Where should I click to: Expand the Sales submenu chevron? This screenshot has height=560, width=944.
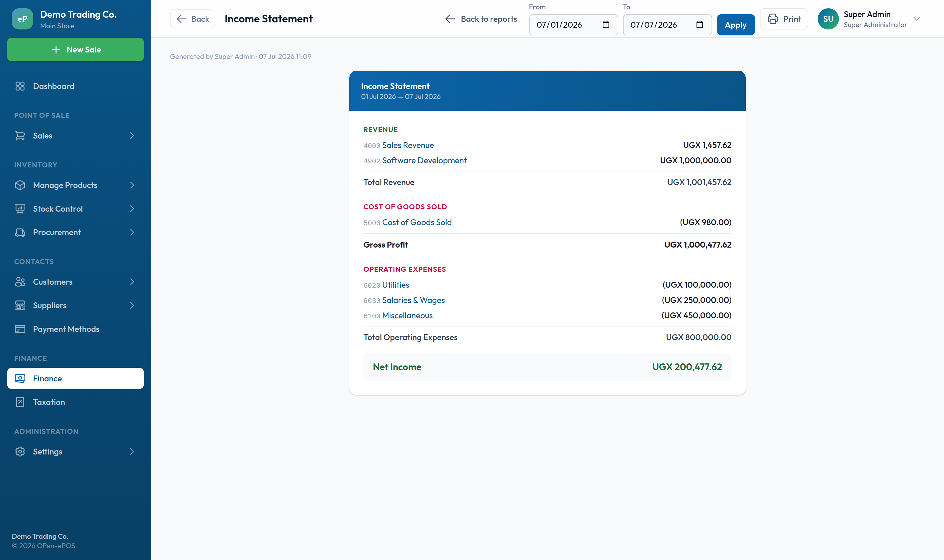[x=132, y=136]
